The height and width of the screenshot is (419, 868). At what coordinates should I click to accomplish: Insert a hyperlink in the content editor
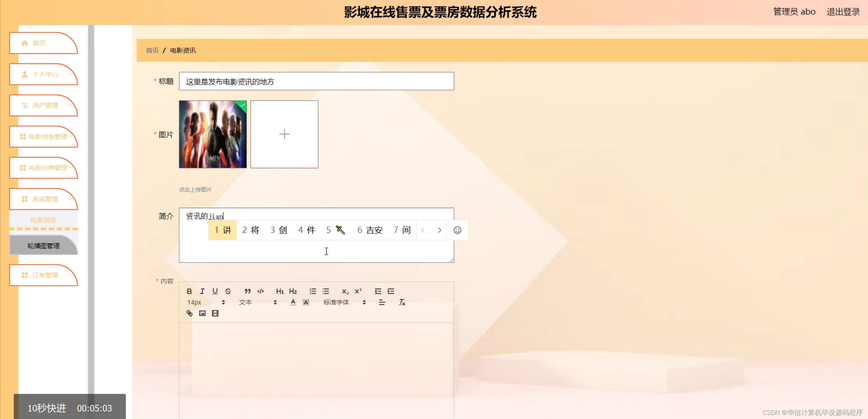click(x=189, y=313)
